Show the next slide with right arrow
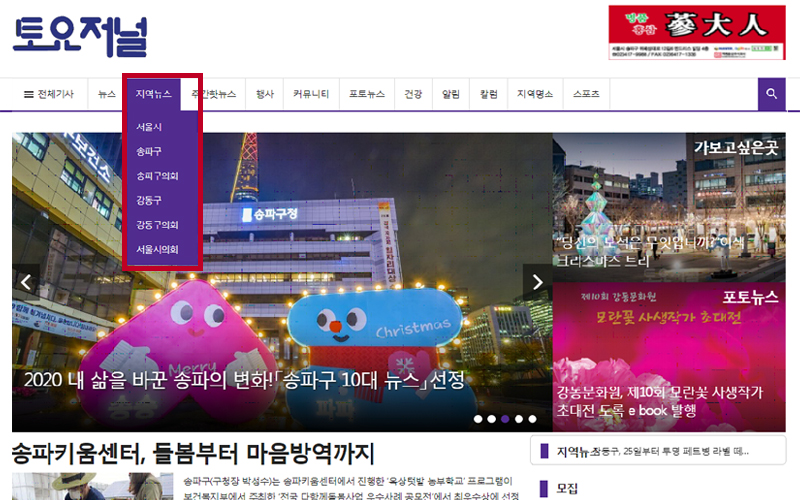 click(537, 282)
